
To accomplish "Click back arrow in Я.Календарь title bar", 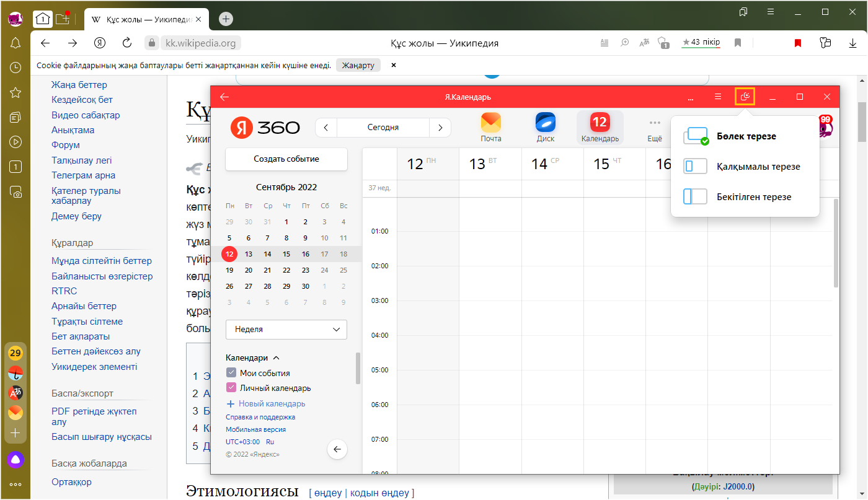I will 224,97.
